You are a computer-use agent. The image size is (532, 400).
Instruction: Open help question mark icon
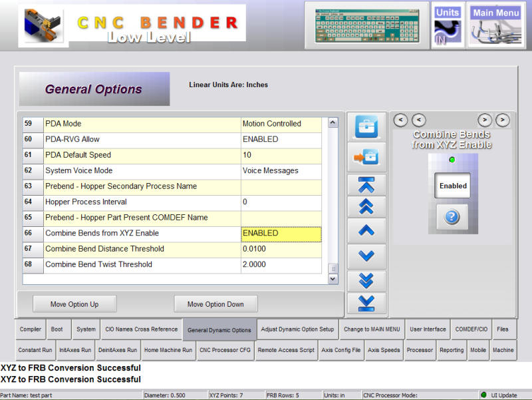(452, 216)
